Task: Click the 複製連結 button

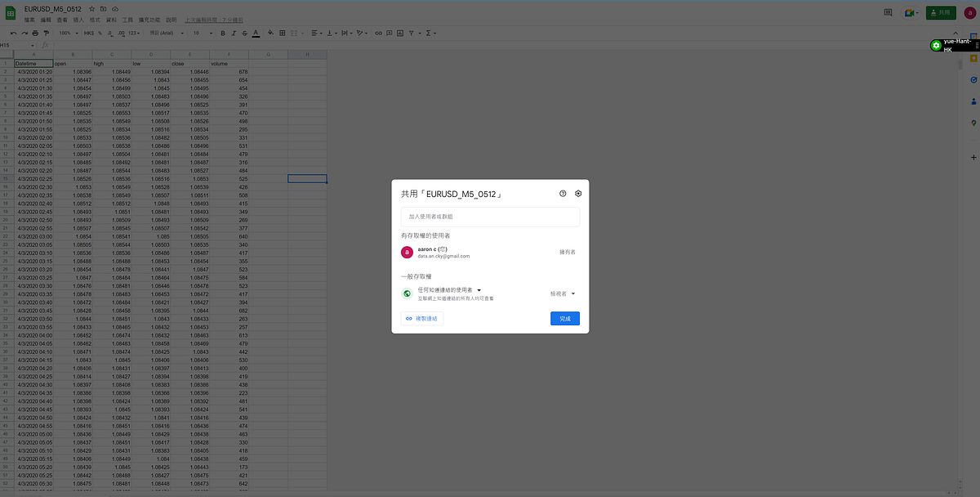Action: click(422, 318)
